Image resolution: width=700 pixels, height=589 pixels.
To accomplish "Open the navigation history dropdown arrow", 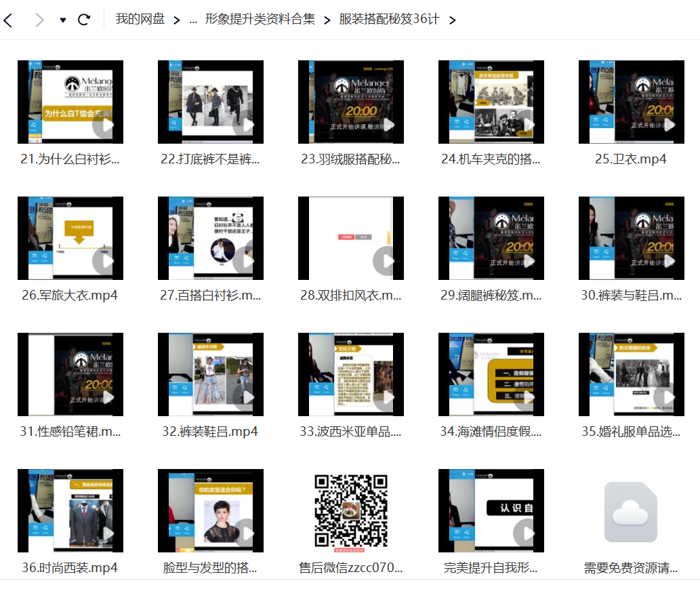I will [63, 20].
